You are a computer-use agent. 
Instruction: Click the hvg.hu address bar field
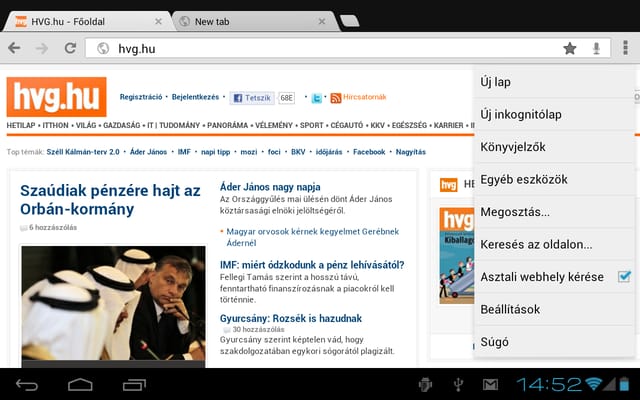click(x=348, y=49)
